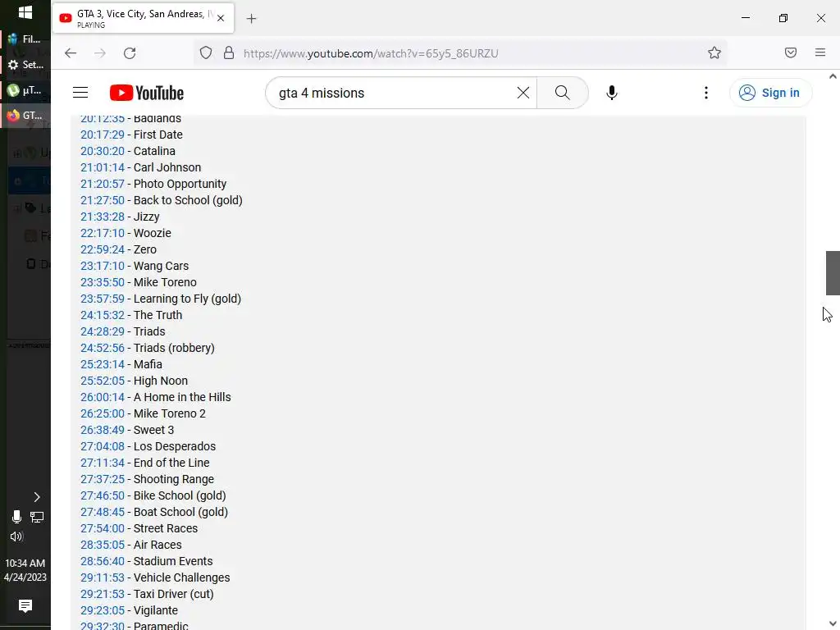Screen dimensions: 840x630
Task: Start voice search with the microphone
Action: [x=611, y=93]
